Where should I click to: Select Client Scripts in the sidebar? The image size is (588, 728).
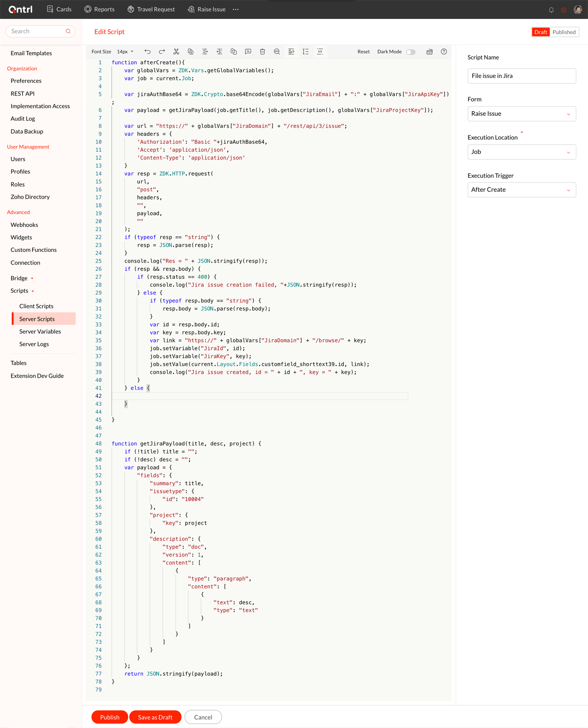click(36, 306)
